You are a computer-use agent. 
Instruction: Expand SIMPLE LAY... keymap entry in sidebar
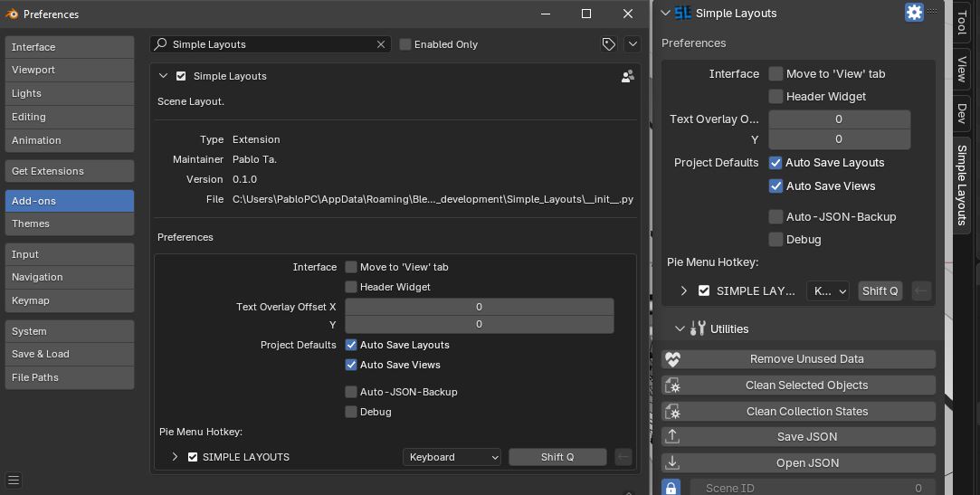coord(683,290)
